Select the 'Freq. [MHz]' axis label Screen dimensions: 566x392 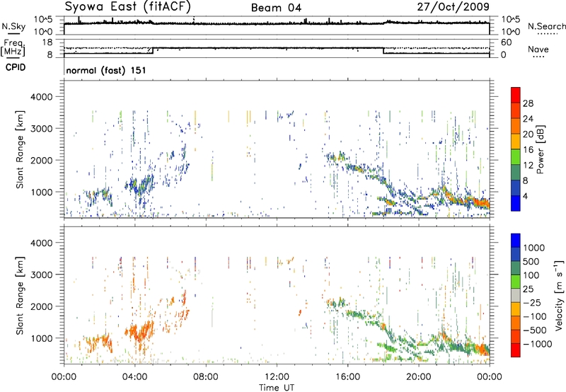13,47
